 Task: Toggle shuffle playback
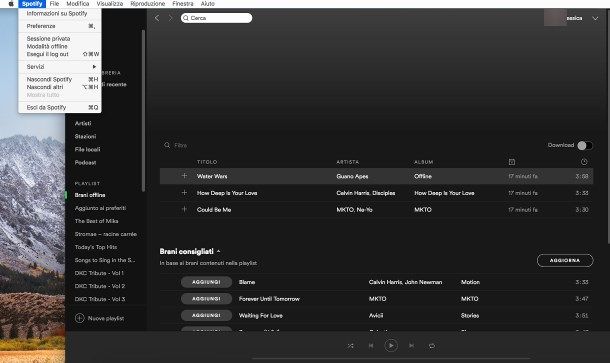(351, 345)
